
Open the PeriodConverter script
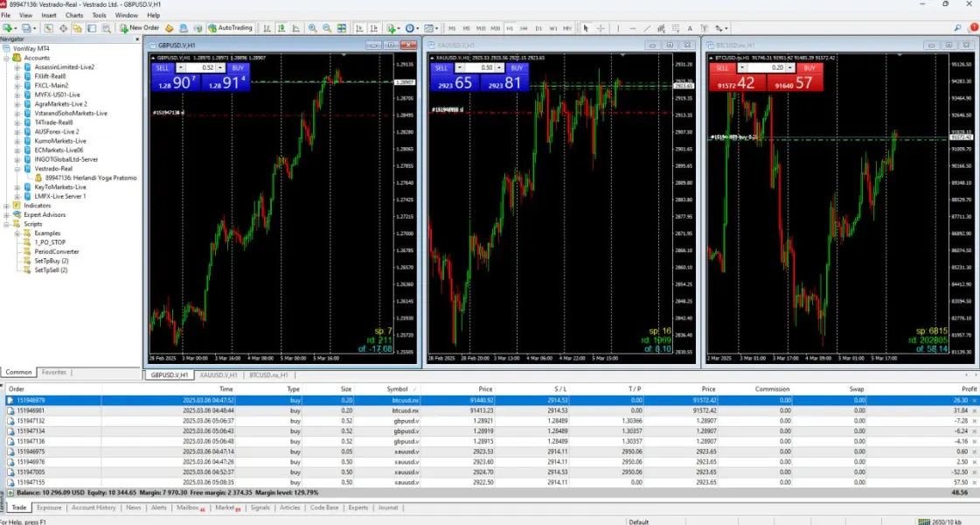click(56, 252)
